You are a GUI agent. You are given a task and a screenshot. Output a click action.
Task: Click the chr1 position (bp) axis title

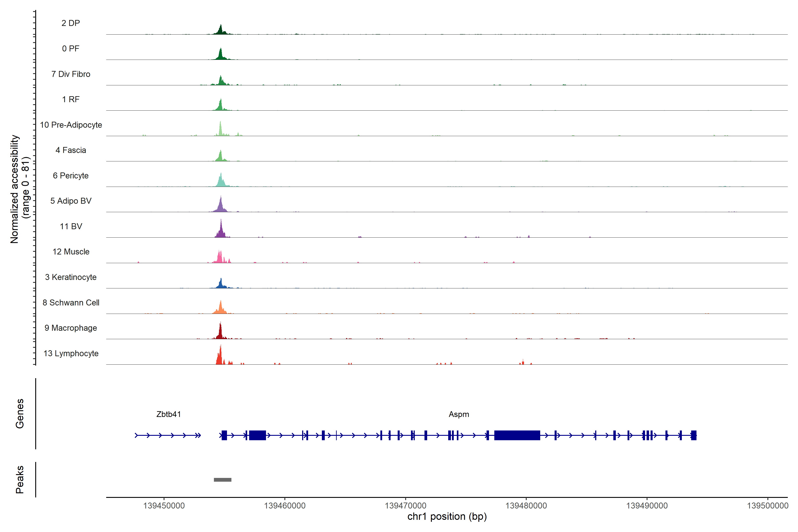click(x=447, y=517)
